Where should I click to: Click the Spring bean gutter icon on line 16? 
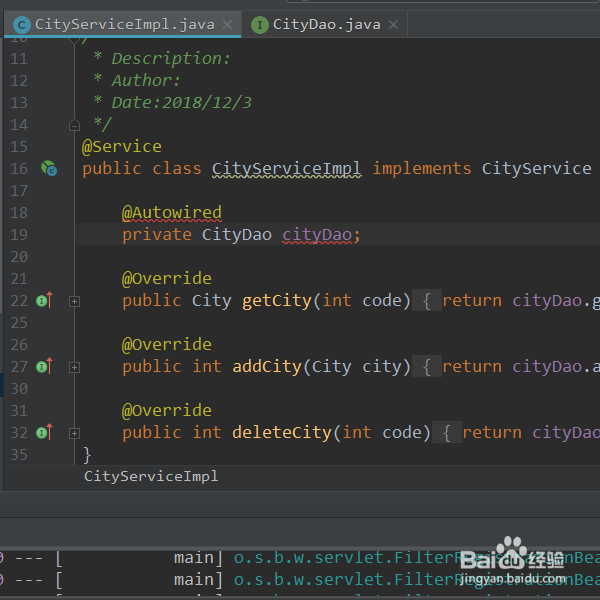coord(49,168)
